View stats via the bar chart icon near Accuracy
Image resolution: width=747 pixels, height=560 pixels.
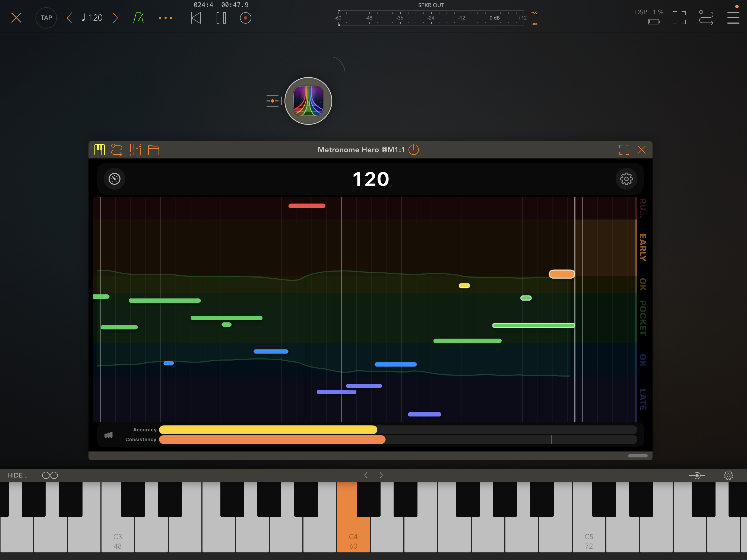[108, 434]
